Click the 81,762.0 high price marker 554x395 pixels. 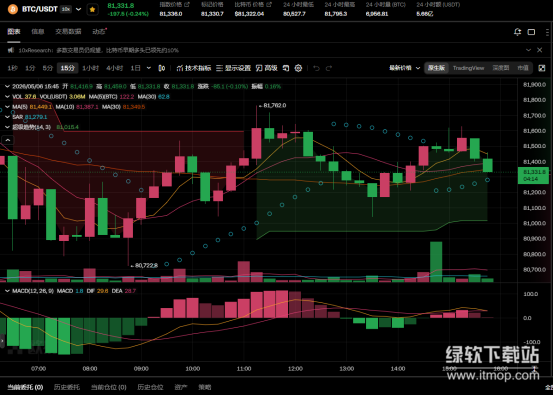tap(272, 105)
